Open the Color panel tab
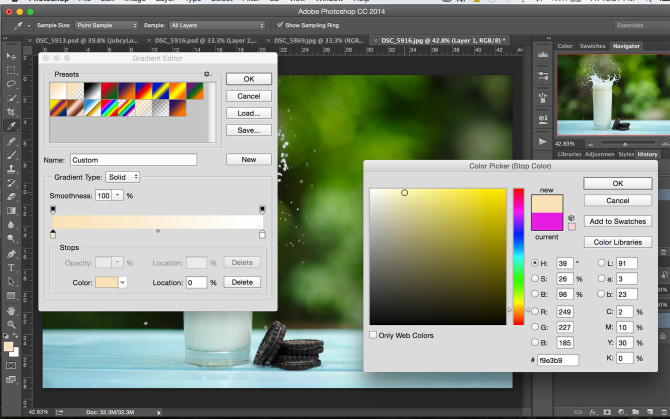670x419 pixels. [565, 46]
